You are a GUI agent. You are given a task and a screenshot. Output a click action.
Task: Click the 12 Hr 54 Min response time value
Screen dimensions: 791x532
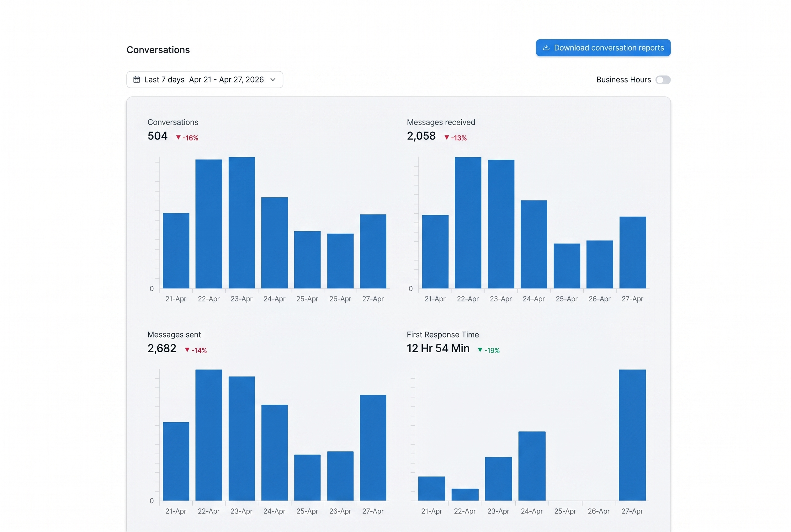[438, 348]
